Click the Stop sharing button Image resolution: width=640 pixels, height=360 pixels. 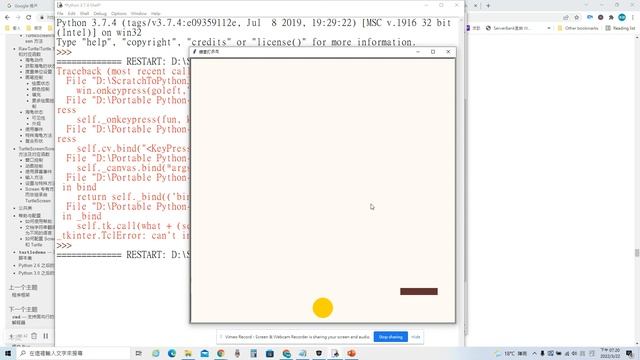[391, 337]
